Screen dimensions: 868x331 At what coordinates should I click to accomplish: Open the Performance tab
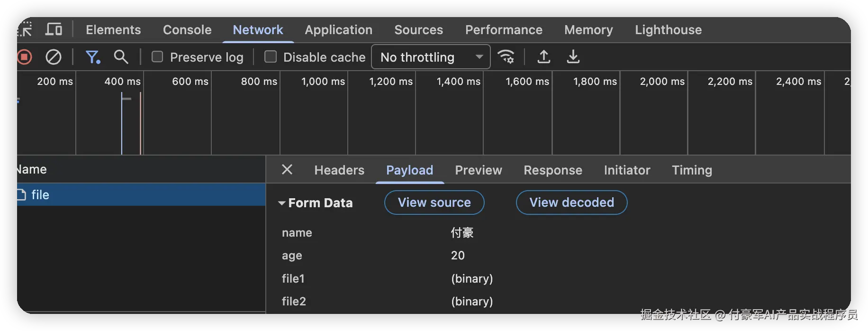click(x=504, y=30)
